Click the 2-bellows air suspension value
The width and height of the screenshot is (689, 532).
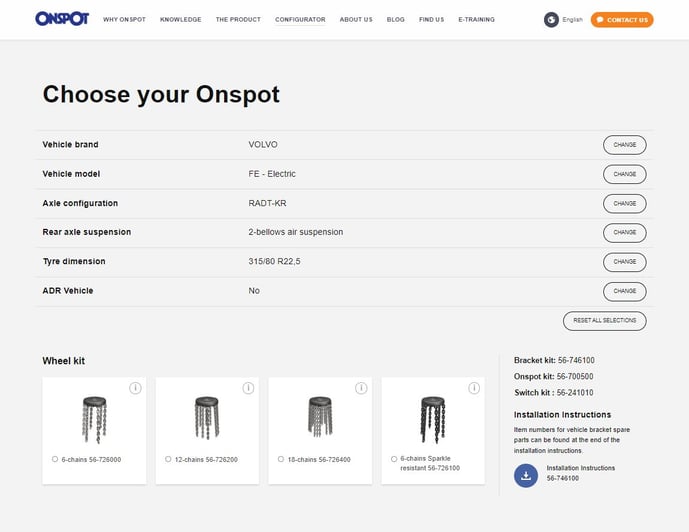click(x=296, y=232)
